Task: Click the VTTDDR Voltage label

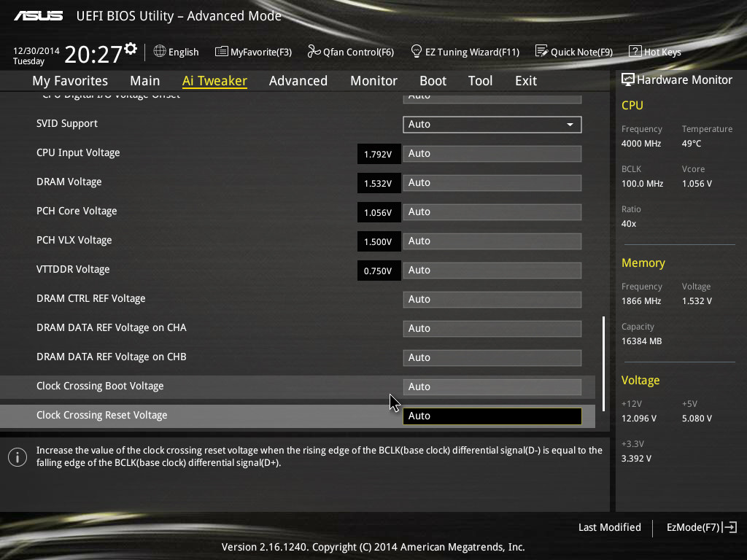Action: click(x=73, y=269)
